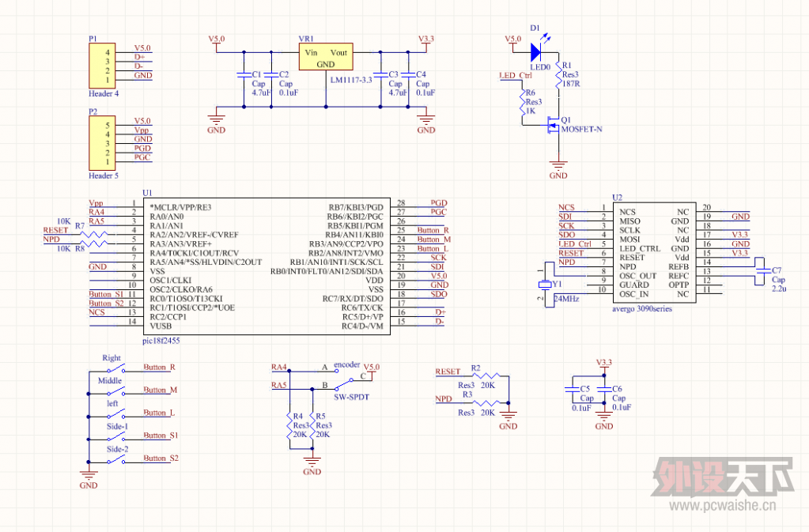
Task: Click Button_S1 net label on U1 pin 11
Action: point(106,294)
